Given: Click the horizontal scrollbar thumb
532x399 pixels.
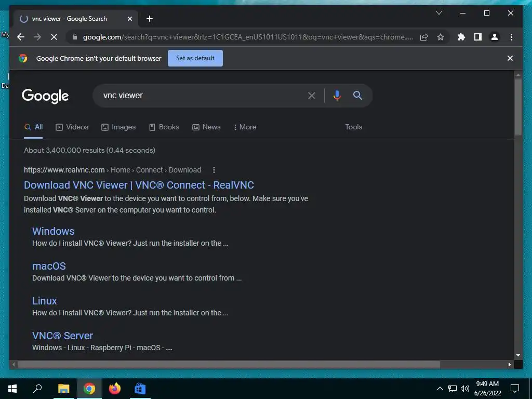Looking at the screenshot, I should (x=229, y=364).
